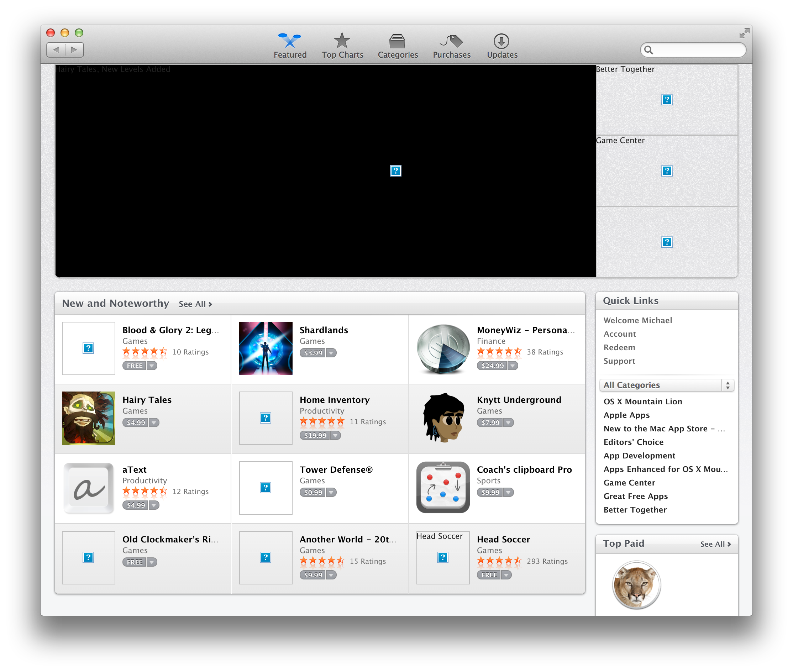The height and width of the screenshot is (672, 793).
Task: Open the Game Center banner
Action: (x=667, y=170)
